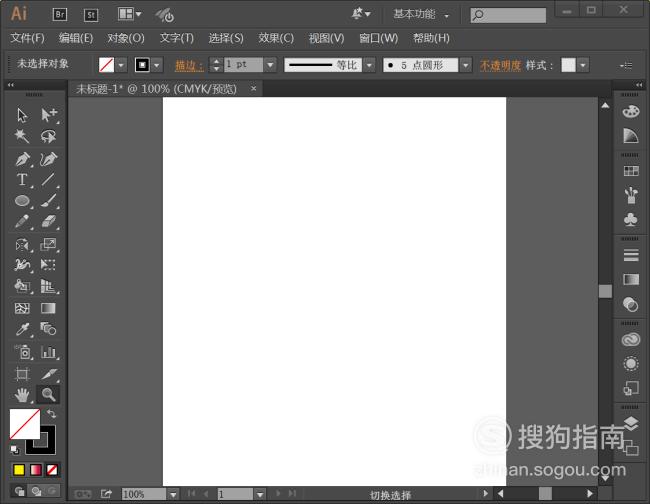Viewport: 650px width, 504px height.
Task: Select the Mesh tool
Action: [22, 308]
